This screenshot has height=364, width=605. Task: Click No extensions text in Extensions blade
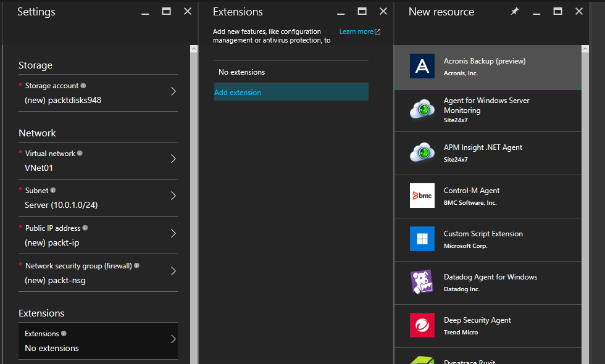[241, 72]
